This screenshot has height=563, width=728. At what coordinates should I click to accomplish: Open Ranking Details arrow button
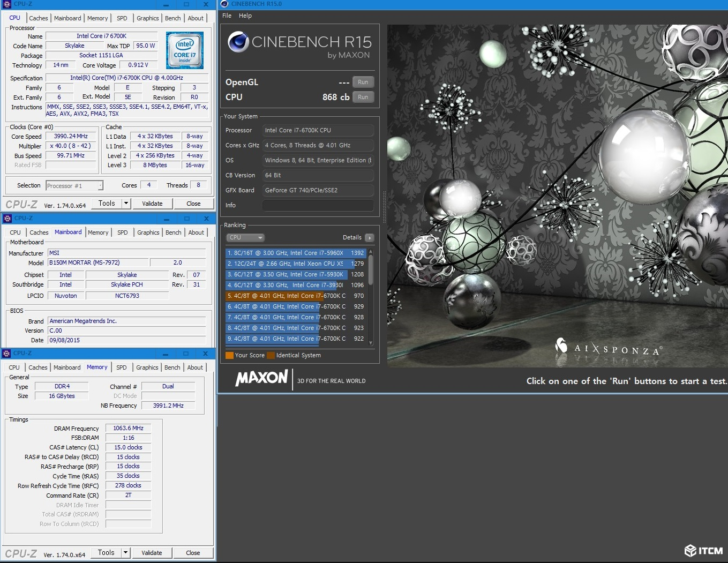[369, 238]
